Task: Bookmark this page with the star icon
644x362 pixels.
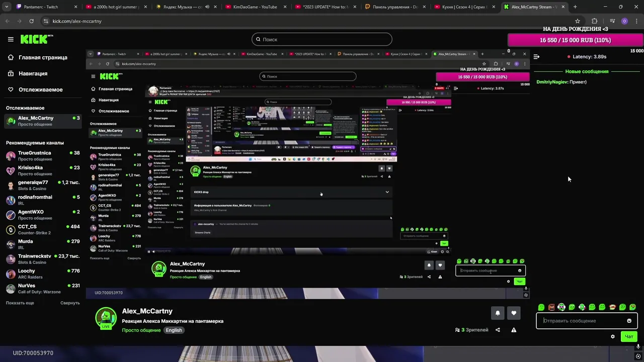Action: pos(578,21)
